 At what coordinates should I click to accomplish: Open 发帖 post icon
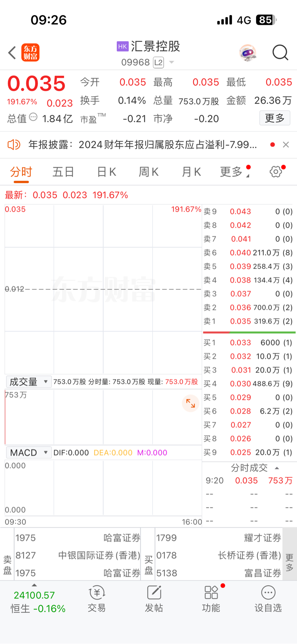pos(154,599)
